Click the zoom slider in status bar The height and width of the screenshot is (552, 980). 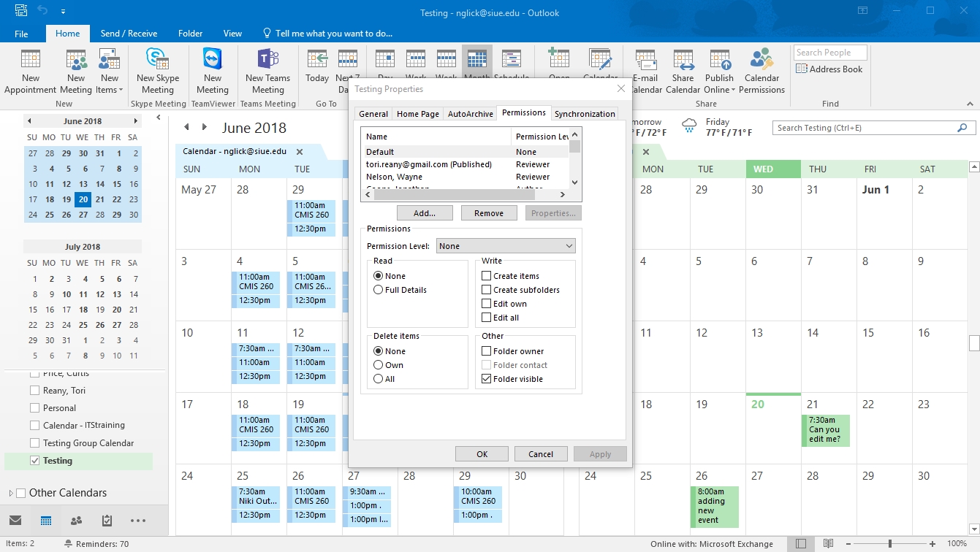point(889,544)
